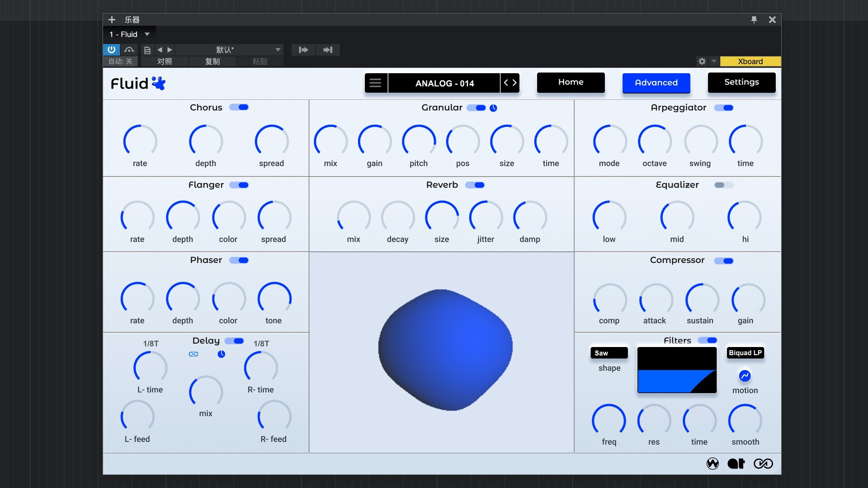Pin the instrument window
The width and height of the screenshot is (868, 488).
pyautogui.click(x=754, y=19)
